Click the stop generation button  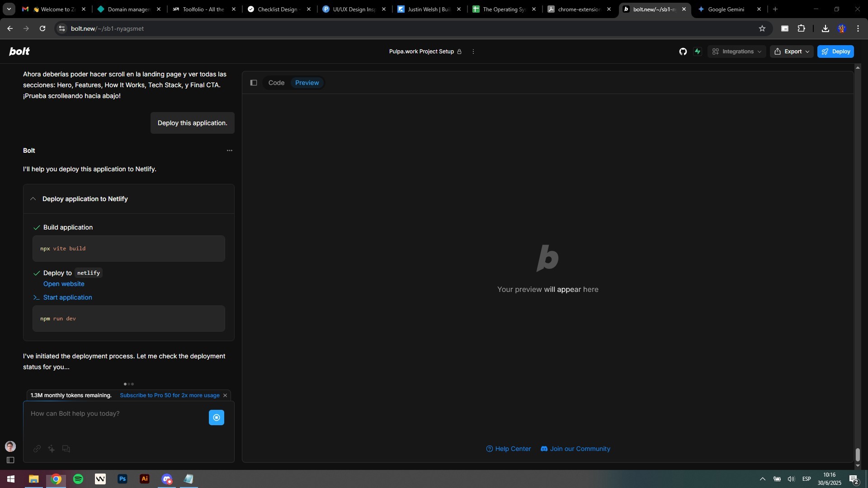[x=217, y=418]
